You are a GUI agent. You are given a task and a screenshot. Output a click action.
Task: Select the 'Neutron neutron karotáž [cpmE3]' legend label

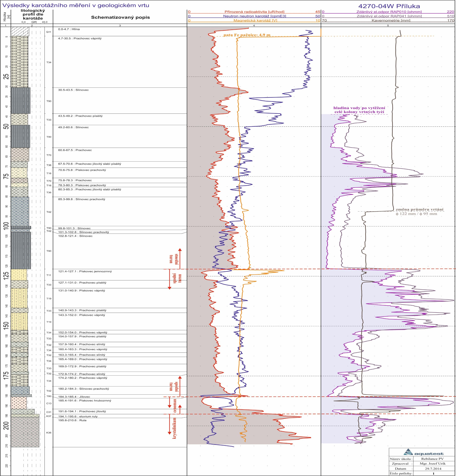click(x=255, y=16)
